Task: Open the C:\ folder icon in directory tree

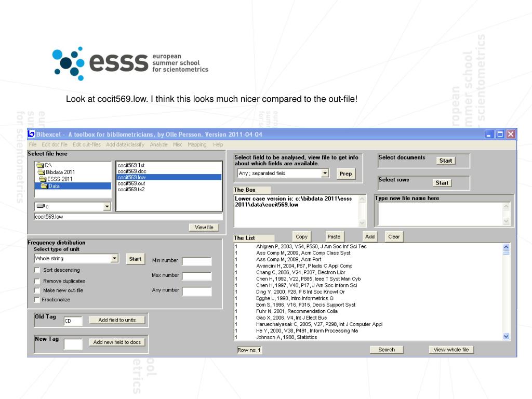Action: tap(40, 165)
